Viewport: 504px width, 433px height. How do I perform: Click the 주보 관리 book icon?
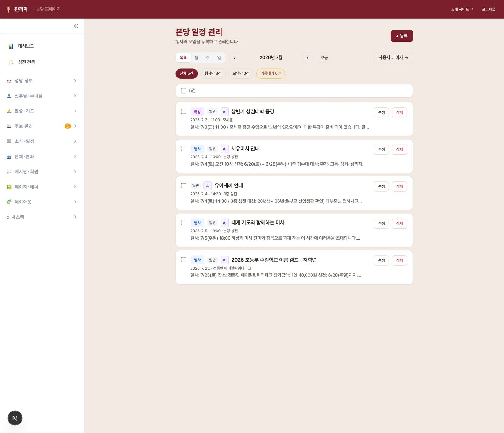(9, 126)
